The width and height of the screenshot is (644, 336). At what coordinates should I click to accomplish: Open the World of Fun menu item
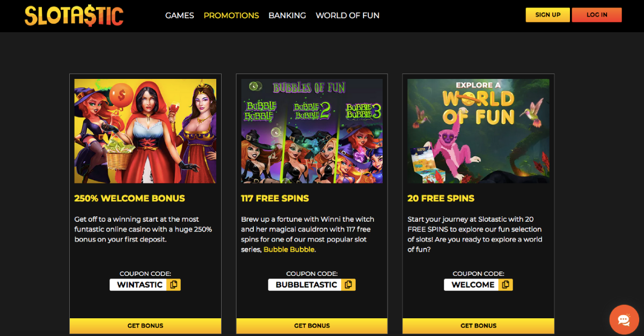click(348, 16)
